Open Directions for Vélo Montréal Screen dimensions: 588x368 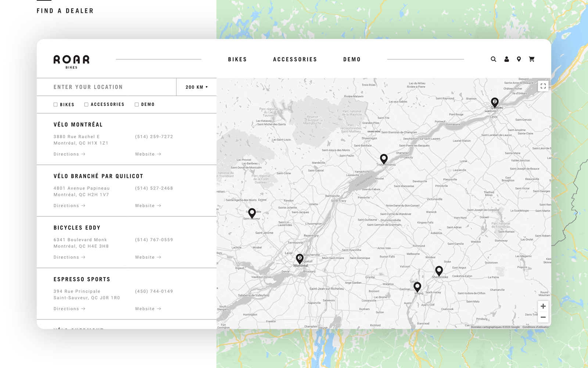pyautogui.click(x=69, y=154)
